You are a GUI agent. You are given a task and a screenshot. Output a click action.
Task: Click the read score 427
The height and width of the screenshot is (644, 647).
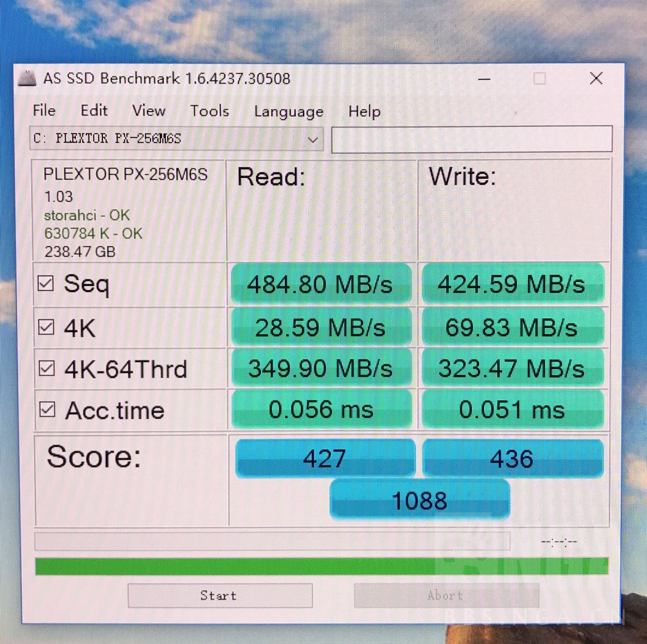[x=325, y=458]
